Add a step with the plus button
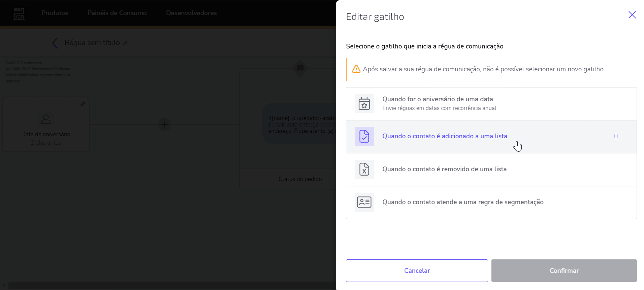Image resolution: width=644 pixels, height=290 pixels. coord(164,124)
